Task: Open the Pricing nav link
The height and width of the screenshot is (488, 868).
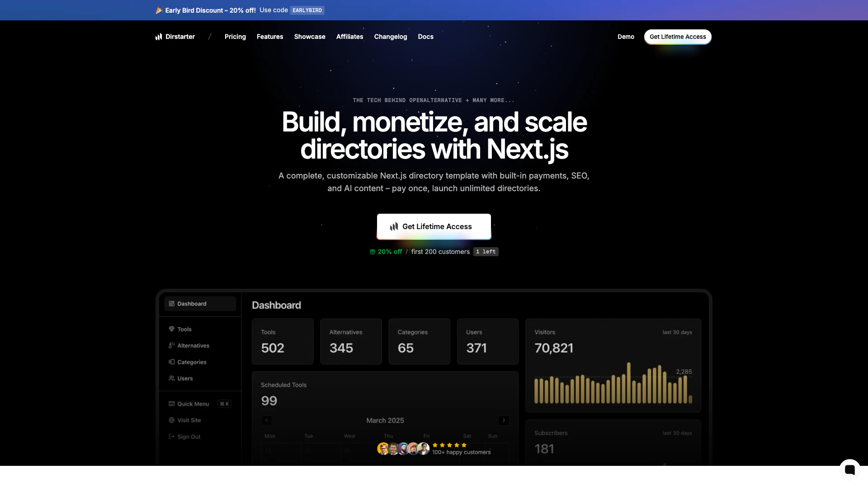Action: pos(235,37)
